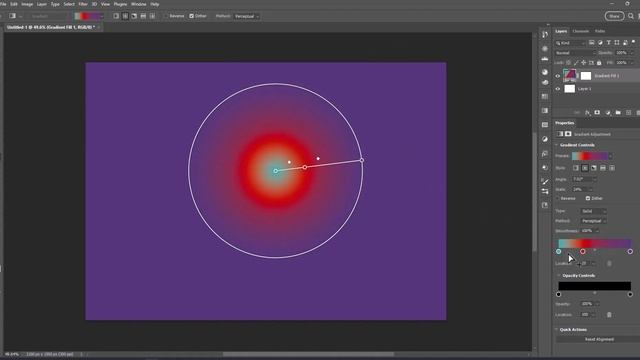Viewport: 640px width, 360px height.
Task: Open the Layer menu
Action: tap(42, 4)
